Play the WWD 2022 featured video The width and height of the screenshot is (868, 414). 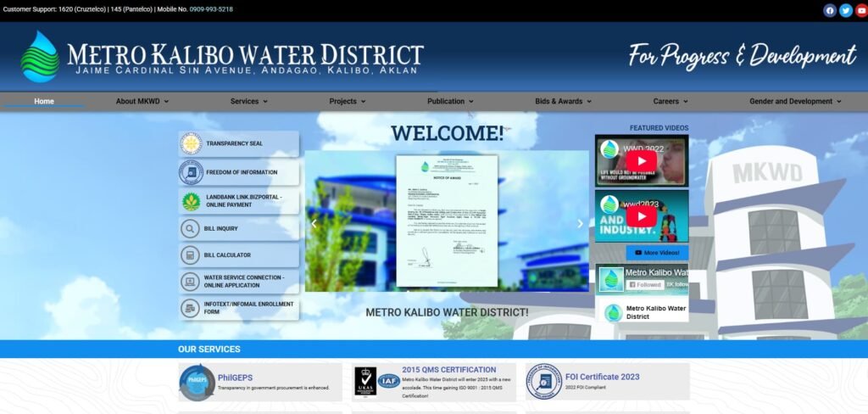tap(642, 161)
